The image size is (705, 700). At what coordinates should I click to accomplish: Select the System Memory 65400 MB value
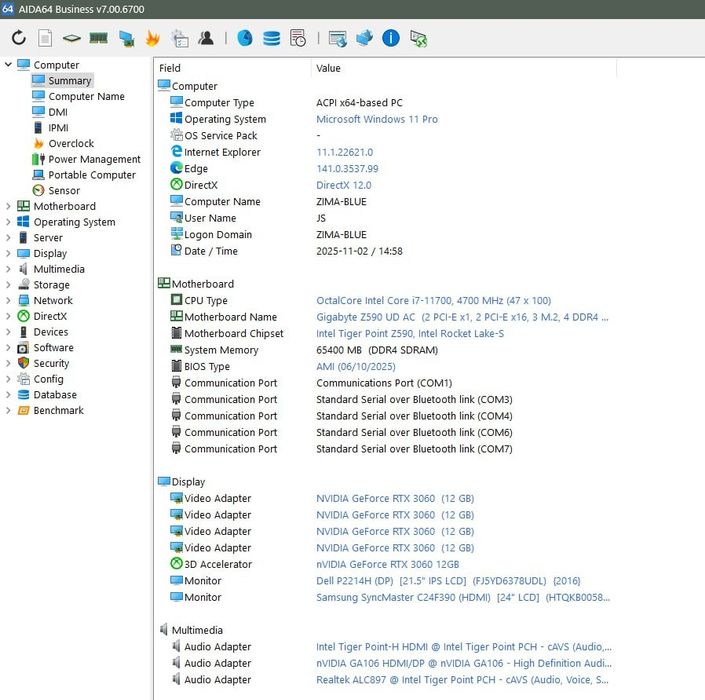pyautogui.click(x=377, y=350)
